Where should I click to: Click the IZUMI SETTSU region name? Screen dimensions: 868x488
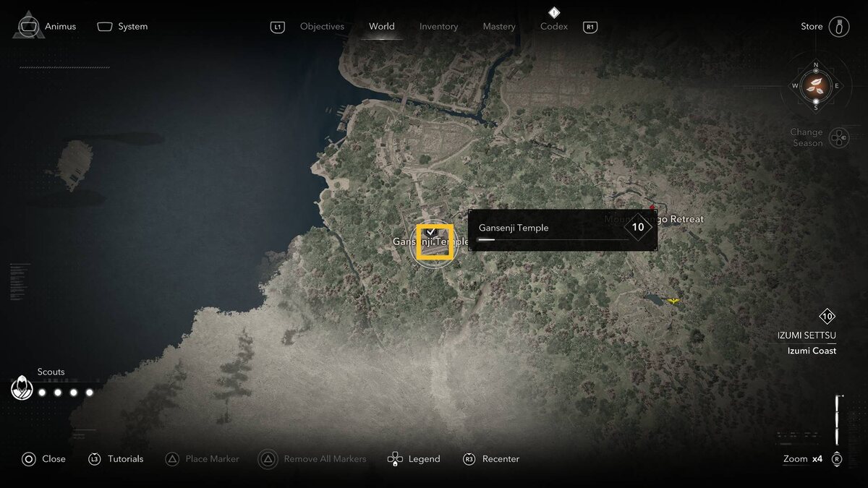[807, 335]
